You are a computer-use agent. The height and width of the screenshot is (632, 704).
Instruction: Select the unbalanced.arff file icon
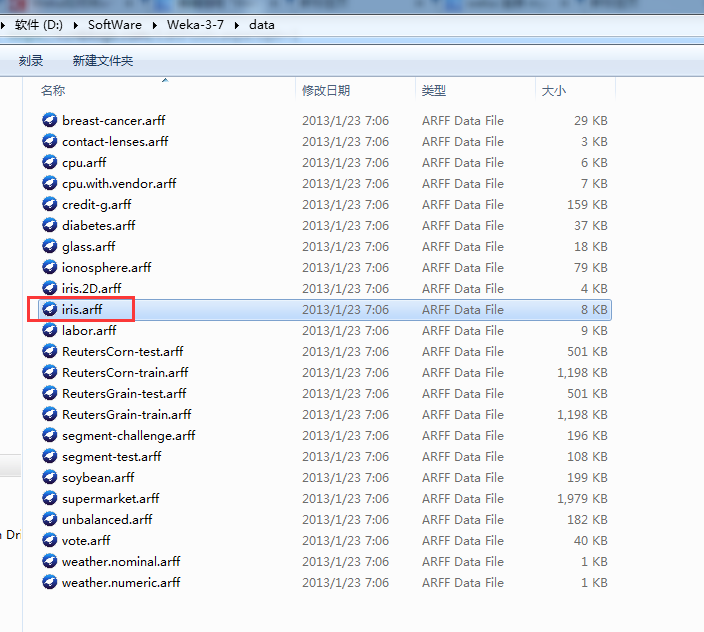pos(49,519)
